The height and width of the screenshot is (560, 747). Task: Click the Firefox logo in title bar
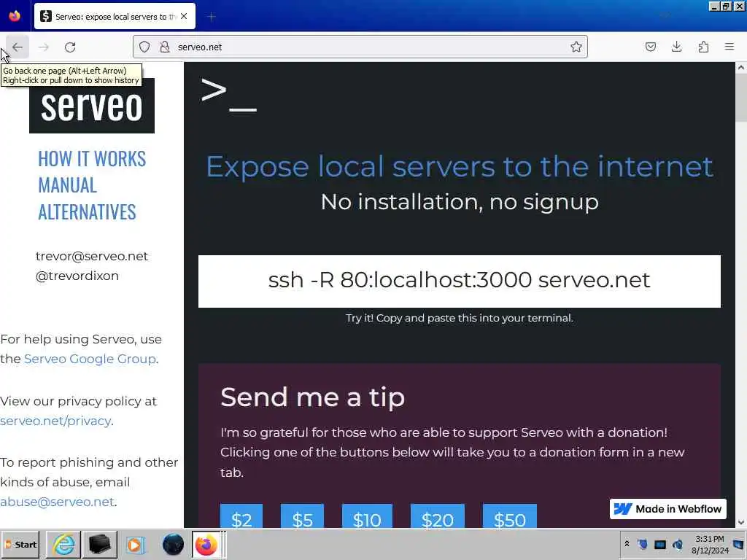pos(15,16)
